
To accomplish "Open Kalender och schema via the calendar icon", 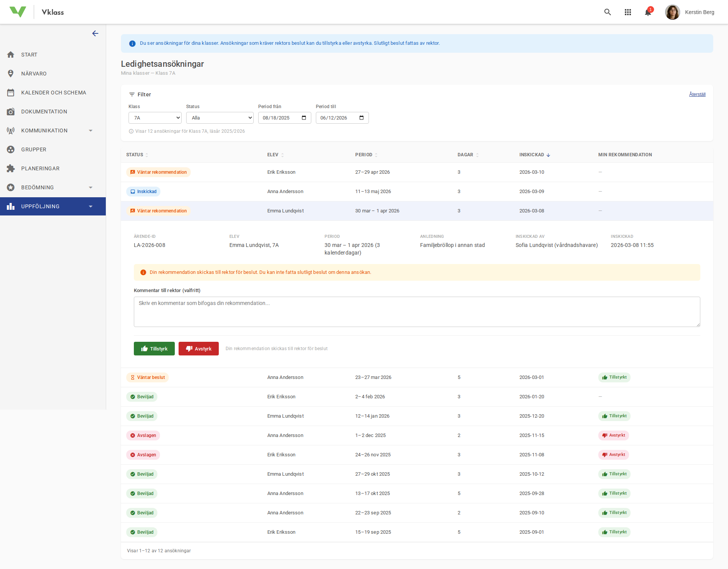I will [x=11, y=92].
